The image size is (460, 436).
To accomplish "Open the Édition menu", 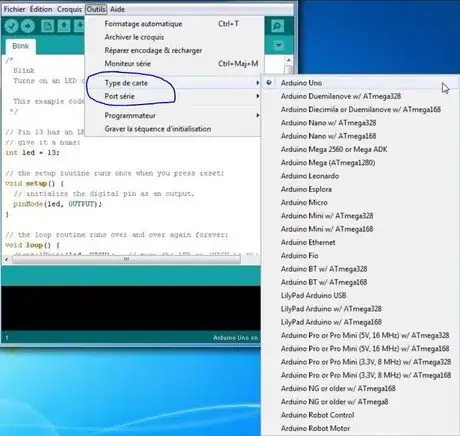I will pyautogui.click(x=41, y=9).
